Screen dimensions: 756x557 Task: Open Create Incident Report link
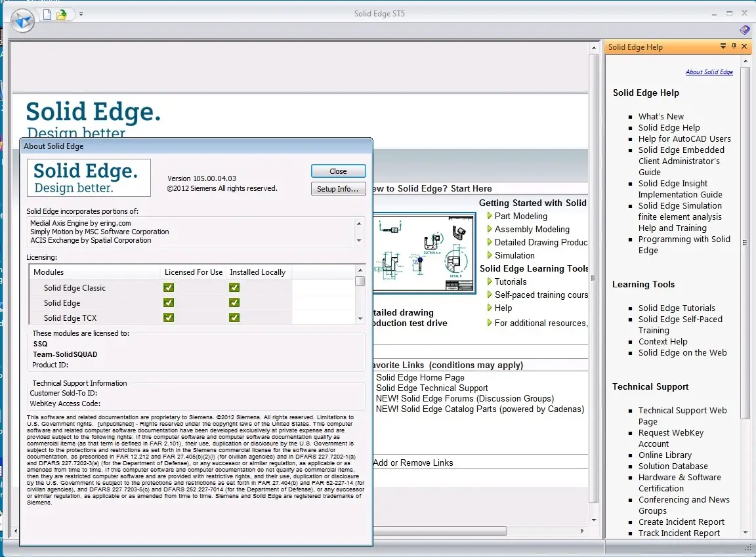681,522
